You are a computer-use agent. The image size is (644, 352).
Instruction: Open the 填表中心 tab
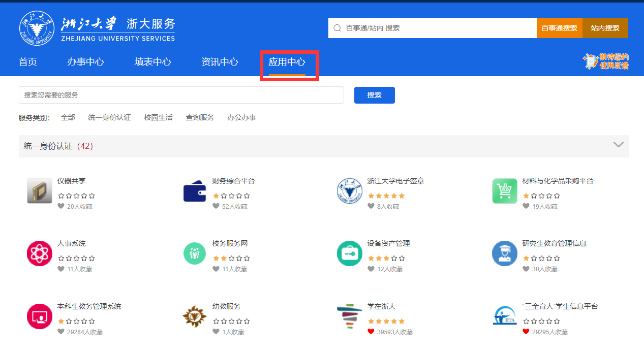tap(153, 62)
